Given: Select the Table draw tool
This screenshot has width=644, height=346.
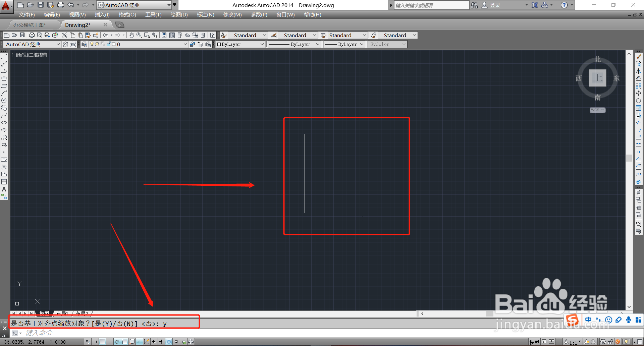Looking at the screenshot, I should (x=4, y=182).
